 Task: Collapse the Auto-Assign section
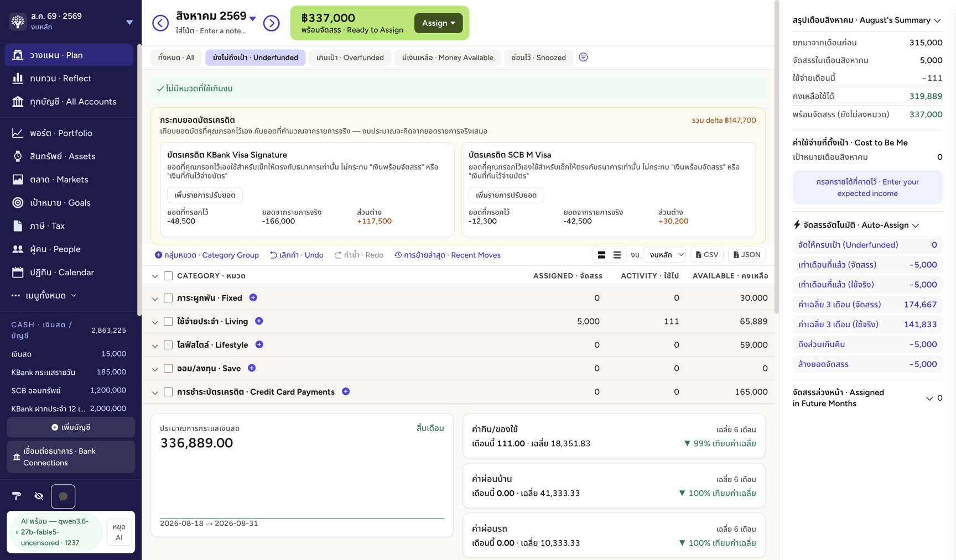[x=916, y=226]
